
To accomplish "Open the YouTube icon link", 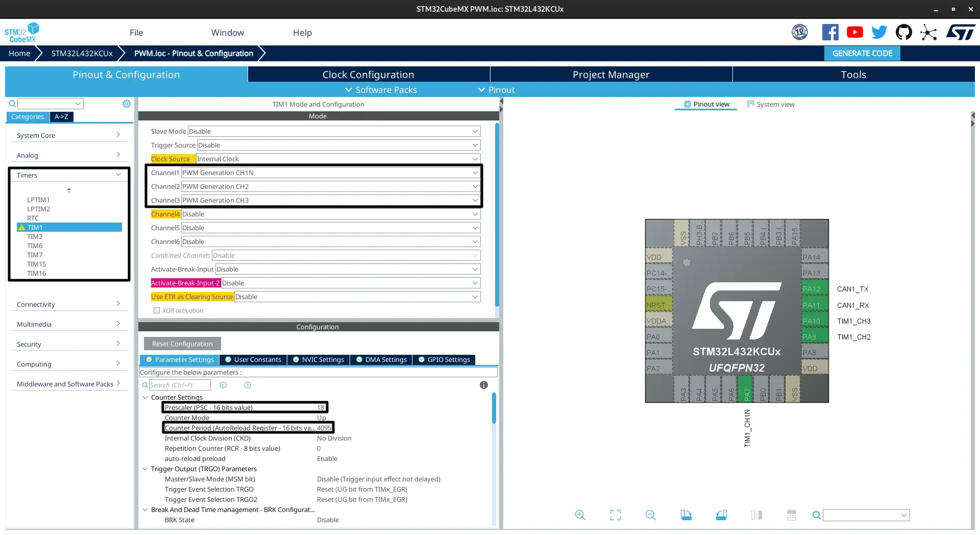I will (x=854, y=32).
